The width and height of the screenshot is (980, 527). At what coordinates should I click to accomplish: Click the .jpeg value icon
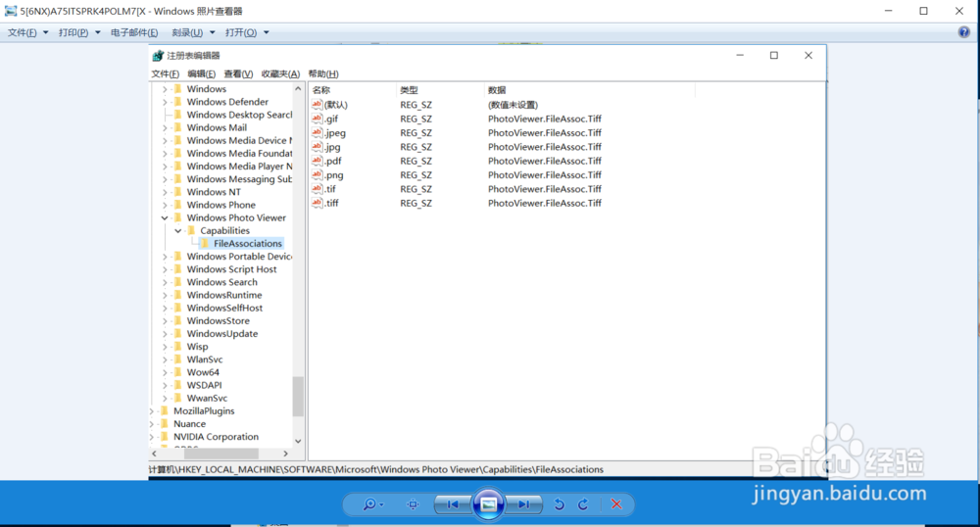318,132
